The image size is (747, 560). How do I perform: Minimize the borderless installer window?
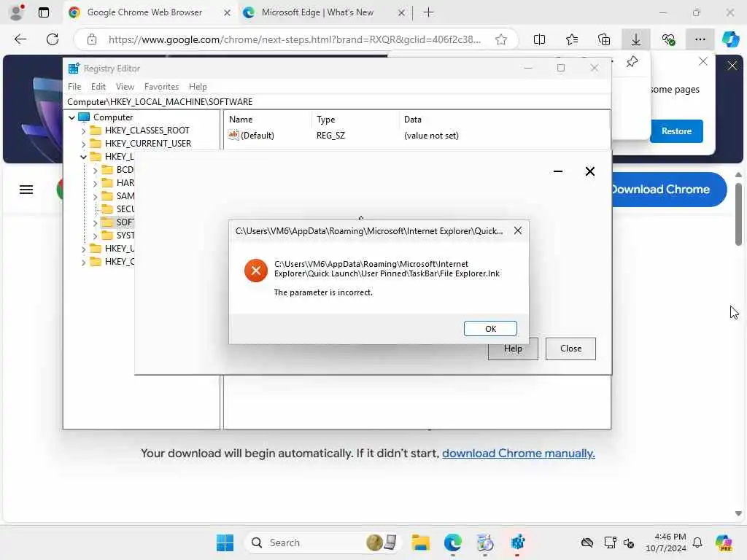point(558,171)
